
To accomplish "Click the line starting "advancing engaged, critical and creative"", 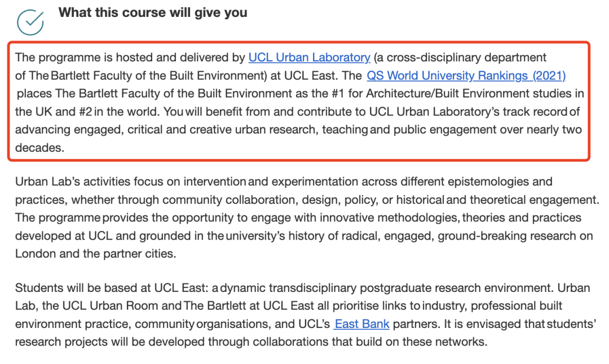I will pyautogui.click(x=298, y=130).
